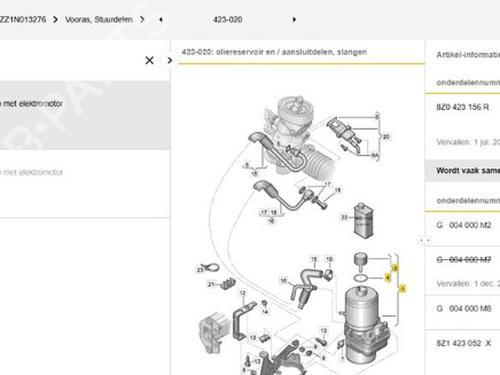The height and width of the screenshot is (375, 500).
Task: Click callout 22 beside the oil can
Action: (344, 217)
